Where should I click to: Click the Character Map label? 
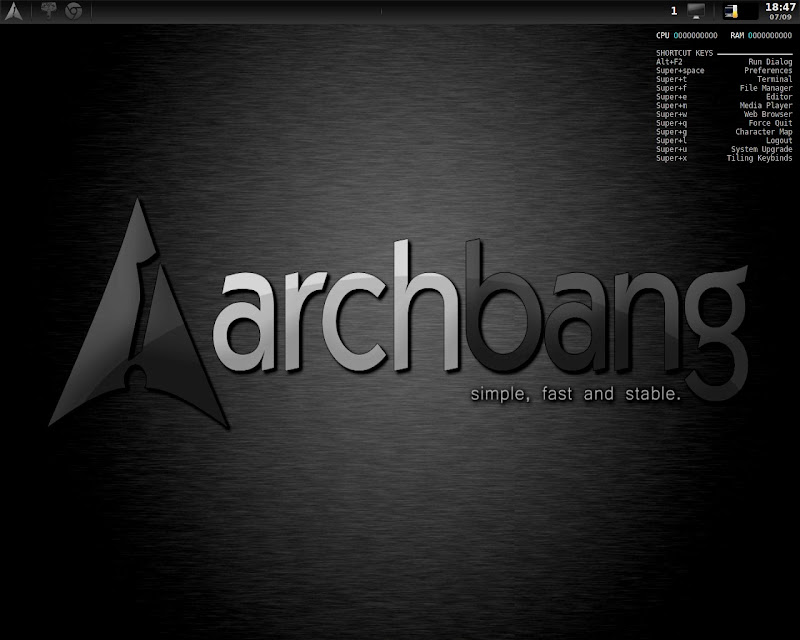click(x=764, y=132)
